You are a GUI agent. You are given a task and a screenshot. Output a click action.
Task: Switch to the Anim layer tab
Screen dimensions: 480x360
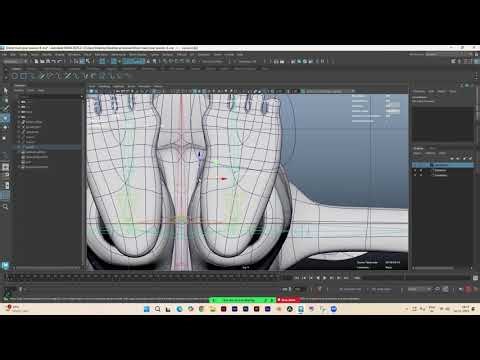[x=432, y=148]
